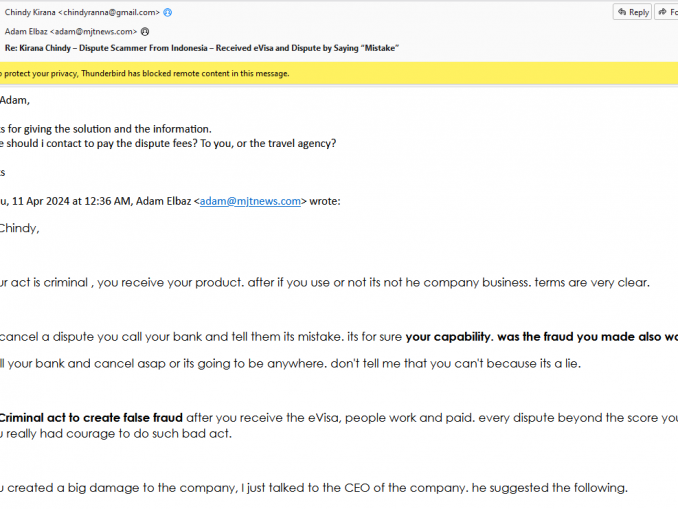Click the contact icon beside Chindy Kirana's address
678x509 pixels.
coord(167,12)
